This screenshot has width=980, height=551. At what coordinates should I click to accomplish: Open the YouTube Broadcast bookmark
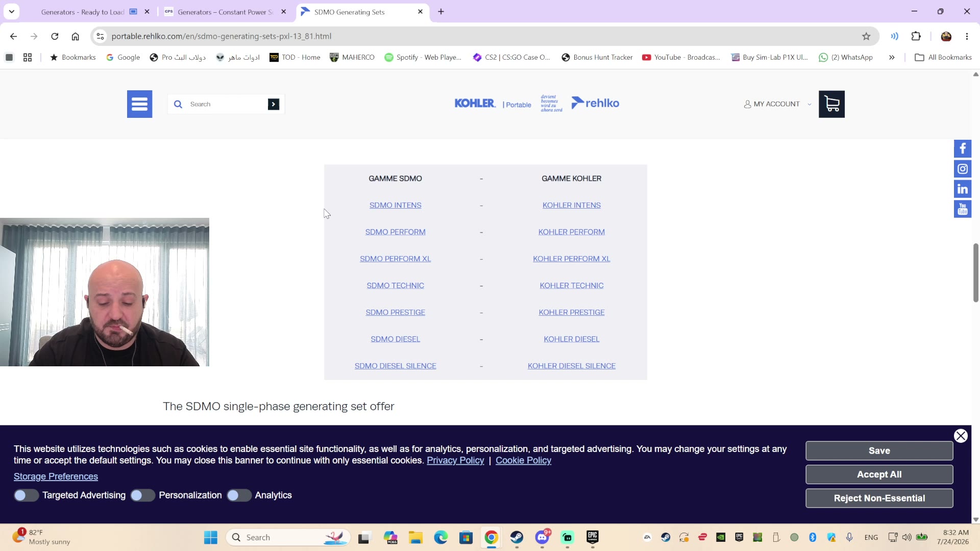tap(681, 58)
